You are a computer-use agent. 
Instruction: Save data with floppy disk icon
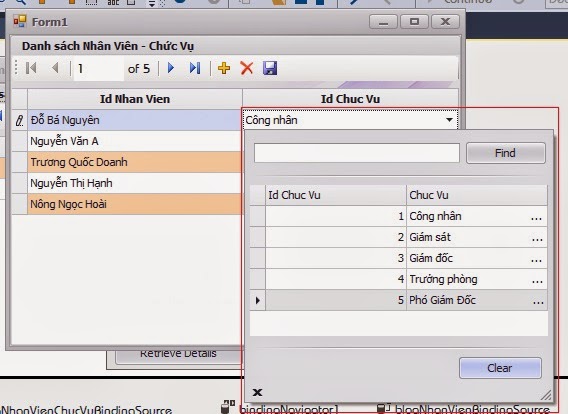pos(270,68)
